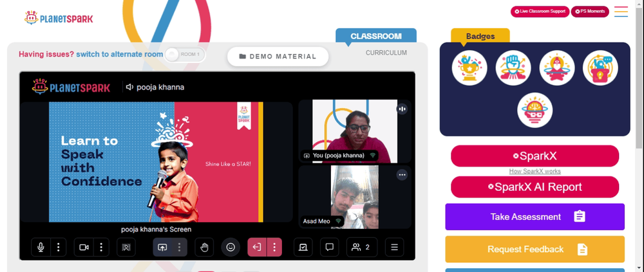Open the virtual background effects icon
This screenshot has width=644, height=272.
[126, 248]
